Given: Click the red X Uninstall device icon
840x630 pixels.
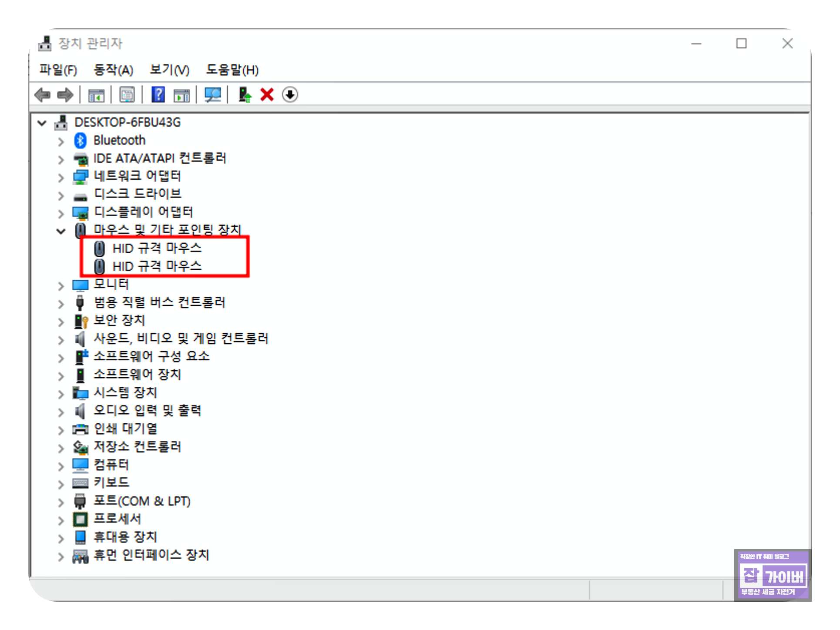Looking at the screenshot, I should point(267,95).
